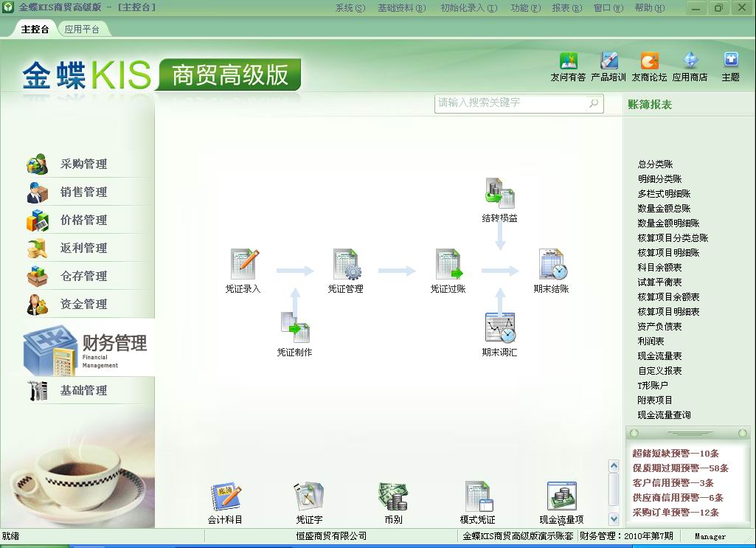Open the 帮助(H) menu
The height and width of the screenshot is (548, 756).
point(650,7)
